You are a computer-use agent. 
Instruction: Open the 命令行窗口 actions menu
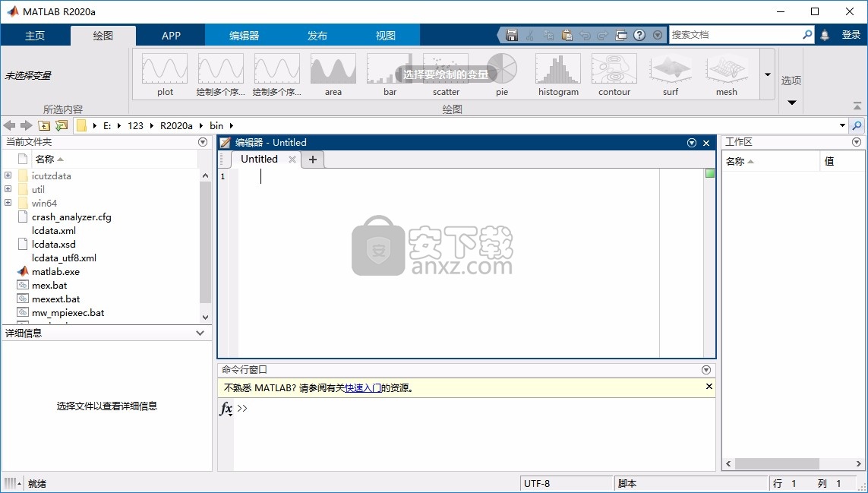(705, 369)
